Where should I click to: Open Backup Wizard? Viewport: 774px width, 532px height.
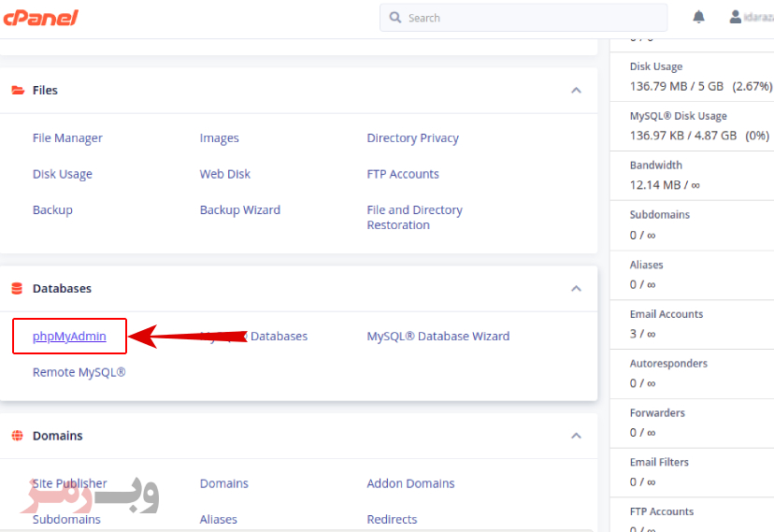coord(240,210)
